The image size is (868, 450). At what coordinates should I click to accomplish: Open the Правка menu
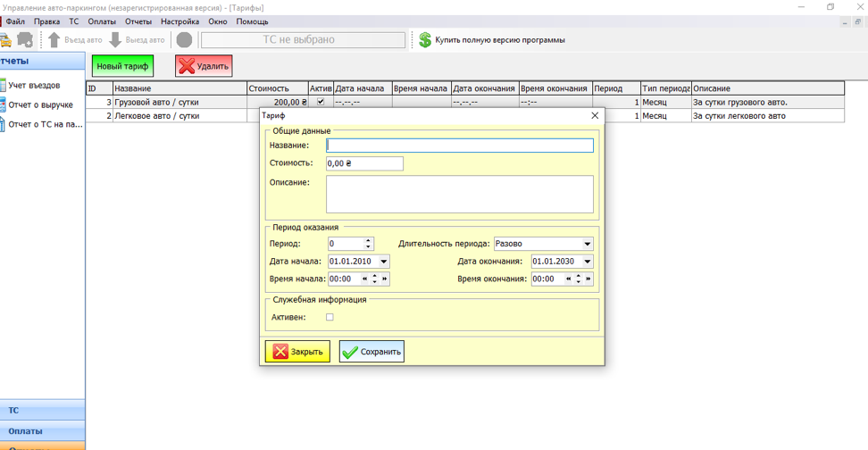point(46,21)
